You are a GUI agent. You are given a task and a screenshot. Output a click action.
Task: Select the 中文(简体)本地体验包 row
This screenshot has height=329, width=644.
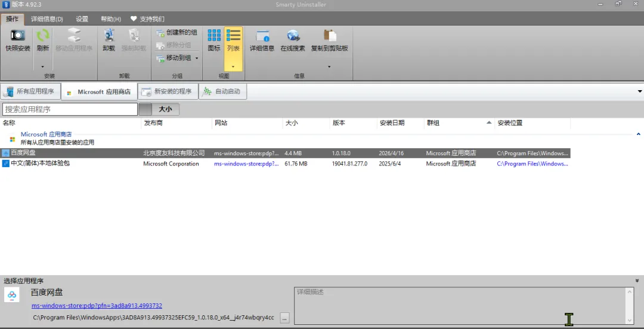click(286, 164)
